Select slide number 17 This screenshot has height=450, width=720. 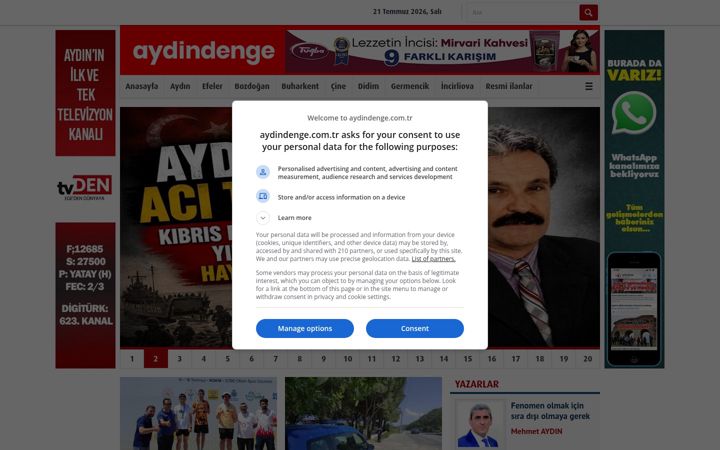[516, 359]
